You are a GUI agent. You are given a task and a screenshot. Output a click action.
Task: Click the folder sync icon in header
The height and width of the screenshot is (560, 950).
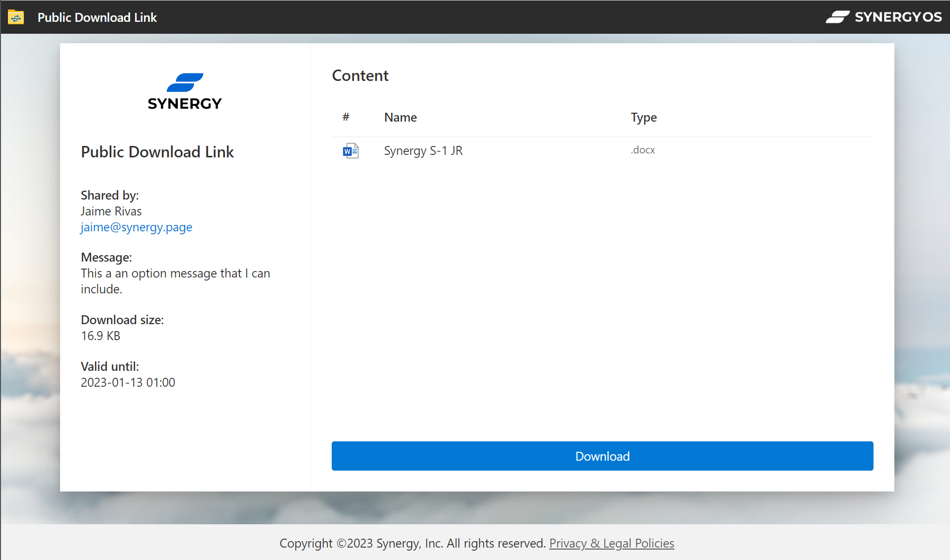coord(16,17)
